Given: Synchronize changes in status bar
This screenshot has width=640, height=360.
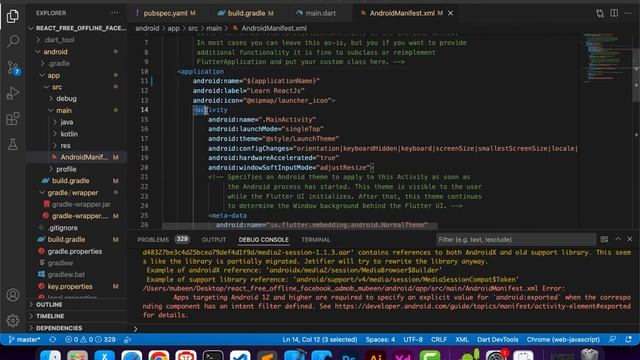Looking at the screenshot, I should [x=53, y=340].
